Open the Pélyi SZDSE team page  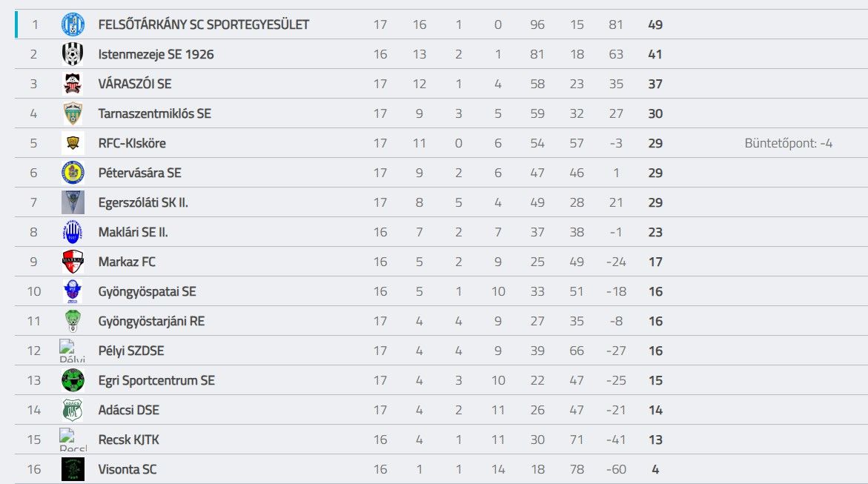(131, 351)
